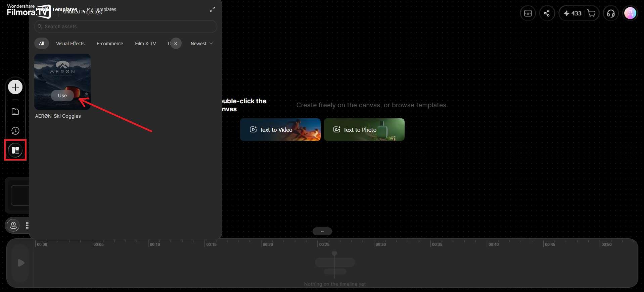Click the 00:10 mark on the timeline ruler
The width and height of the screenshot is (644, 292).
click(x=155, y=244)
